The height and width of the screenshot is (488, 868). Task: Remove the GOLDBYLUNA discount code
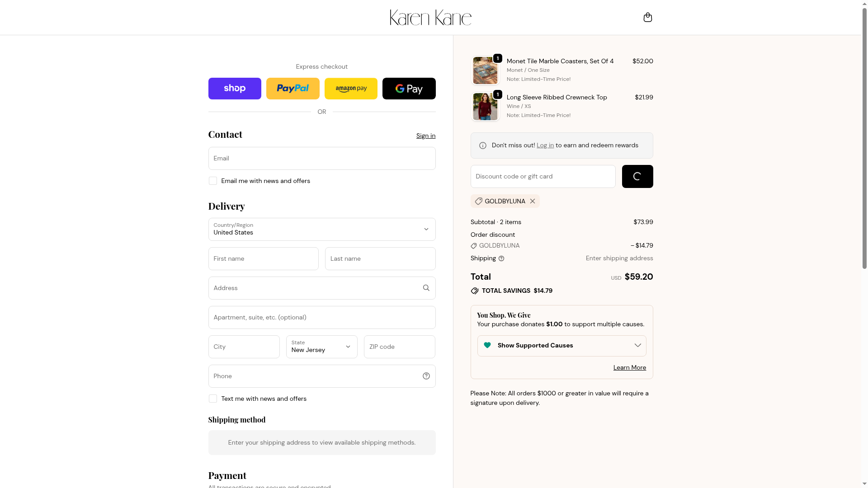[533, 201]
